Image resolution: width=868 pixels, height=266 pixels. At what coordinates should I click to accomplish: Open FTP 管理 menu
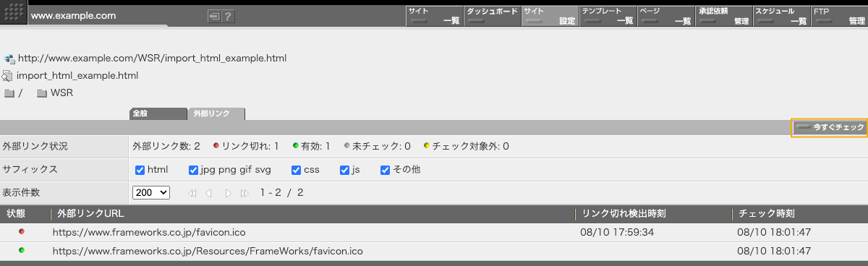(x=839, y=16)
